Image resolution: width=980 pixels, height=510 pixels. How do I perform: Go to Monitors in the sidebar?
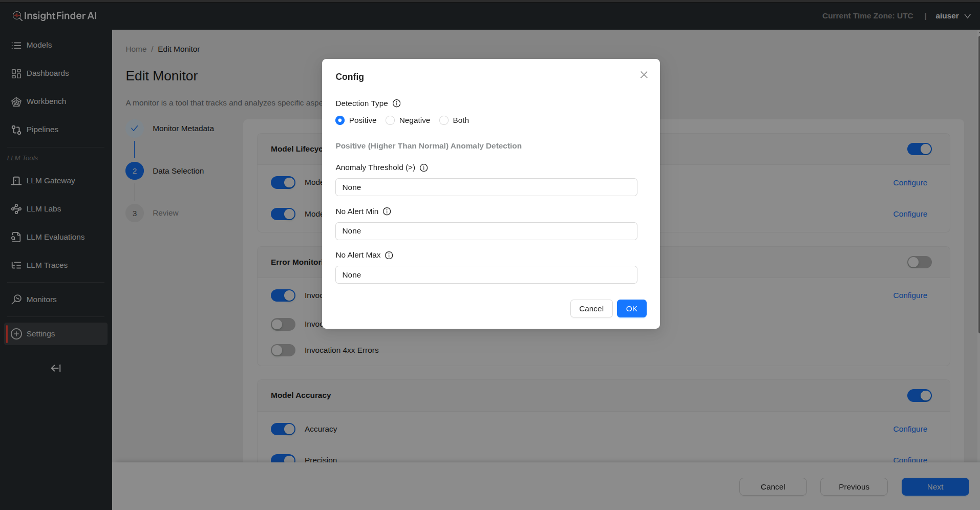point(41,300)
